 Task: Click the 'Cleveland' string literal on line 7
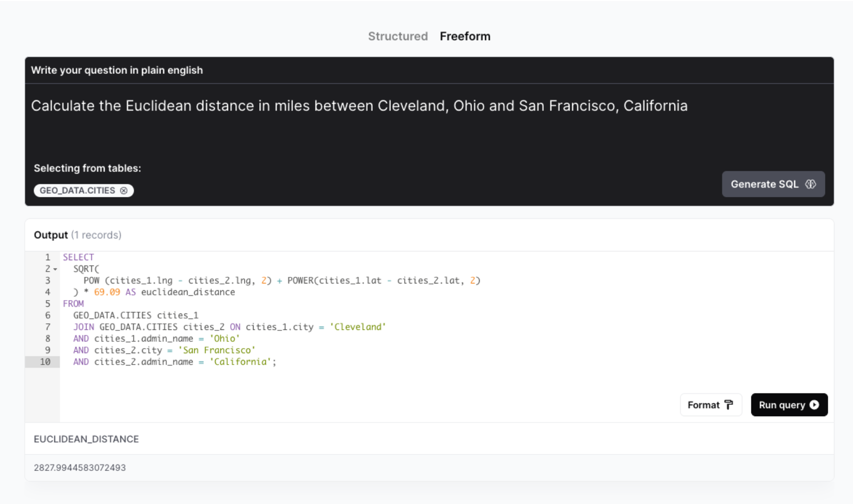click(x=358, y=326)
